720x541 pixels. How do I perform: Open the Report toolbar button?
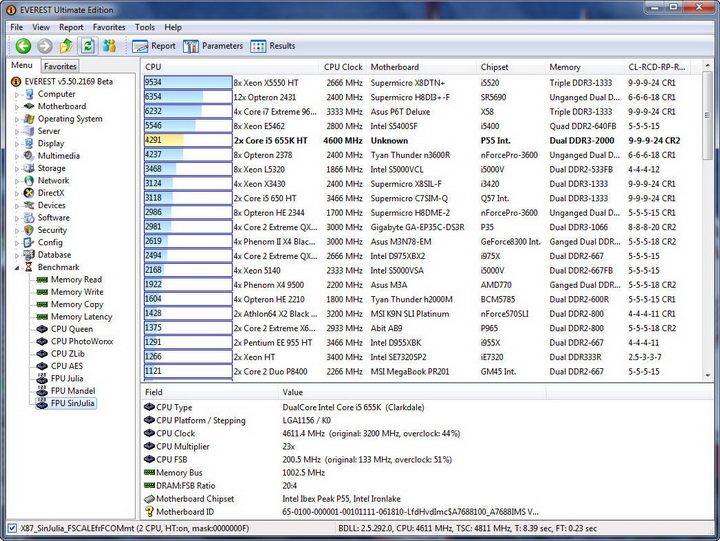[154, 46]
